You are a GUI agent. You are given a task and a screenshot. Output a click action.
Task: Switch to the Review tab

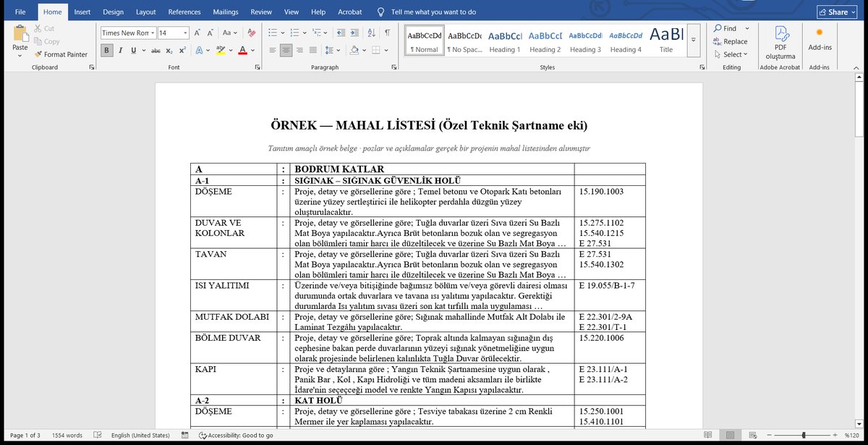pos(261,12)
